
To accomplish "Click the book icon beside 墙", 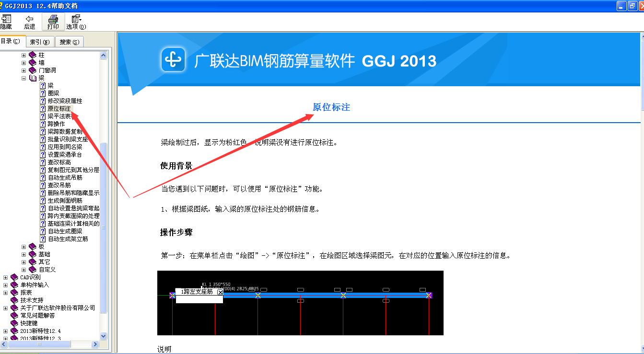I will coord(33,63).
